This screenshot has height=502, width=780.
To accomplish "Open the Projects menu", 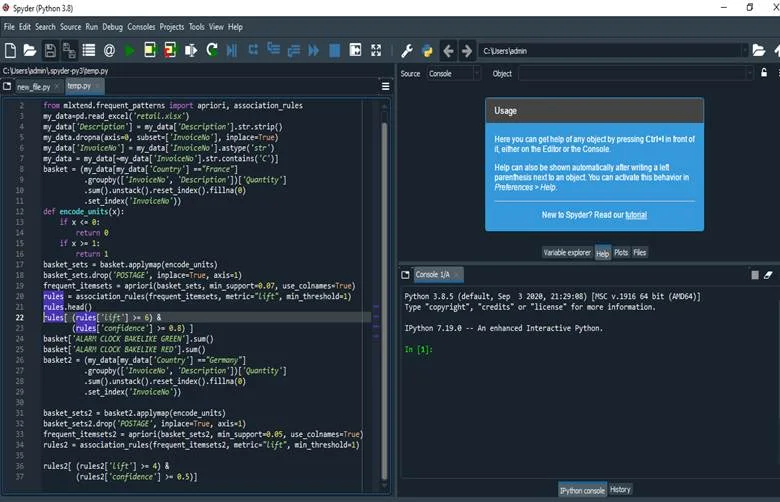I will click(x=172, y=27).
